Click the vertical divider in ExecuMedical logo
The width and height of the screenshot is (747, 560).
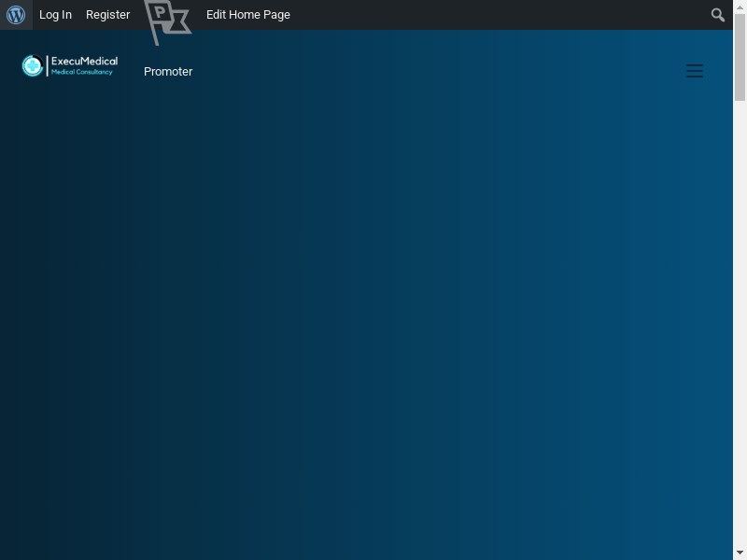pyautogui.click(x=48, y=66)
